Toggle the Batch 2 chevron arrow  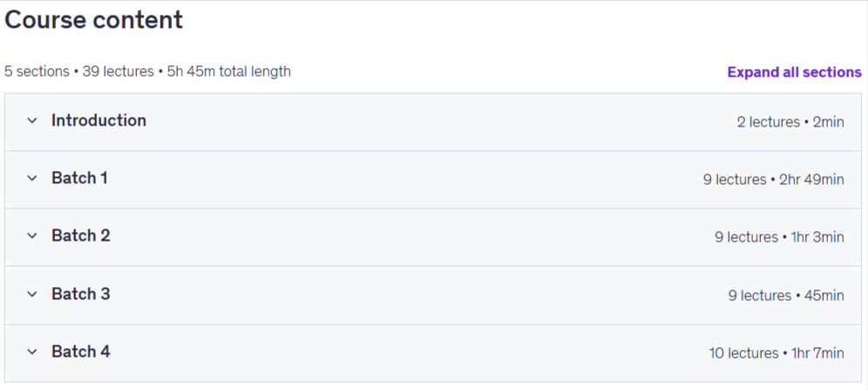(x=32, y=236)
